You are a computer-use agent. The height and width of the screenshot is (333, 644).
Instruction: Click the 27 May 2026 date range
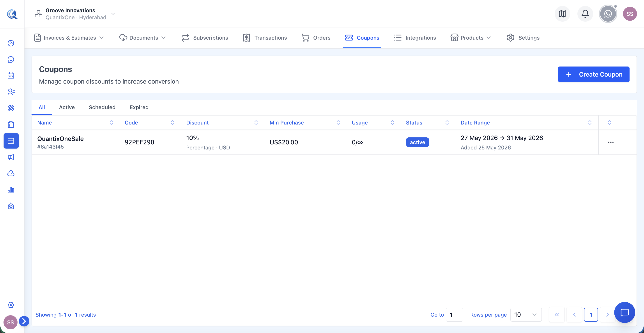point(502,138)
